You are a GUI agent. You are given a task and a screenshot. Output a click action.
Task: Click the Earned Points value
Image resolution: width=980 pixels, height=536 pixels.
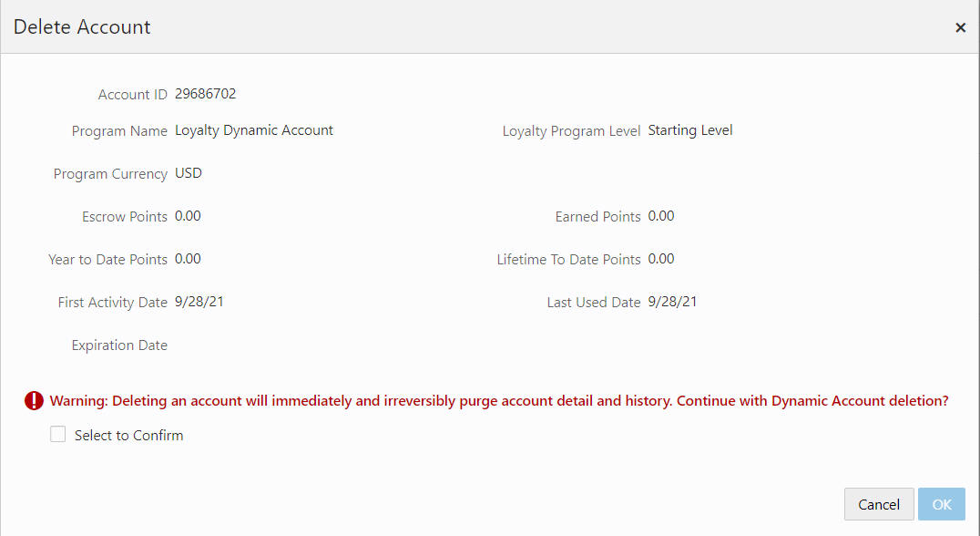coord(660,216)
